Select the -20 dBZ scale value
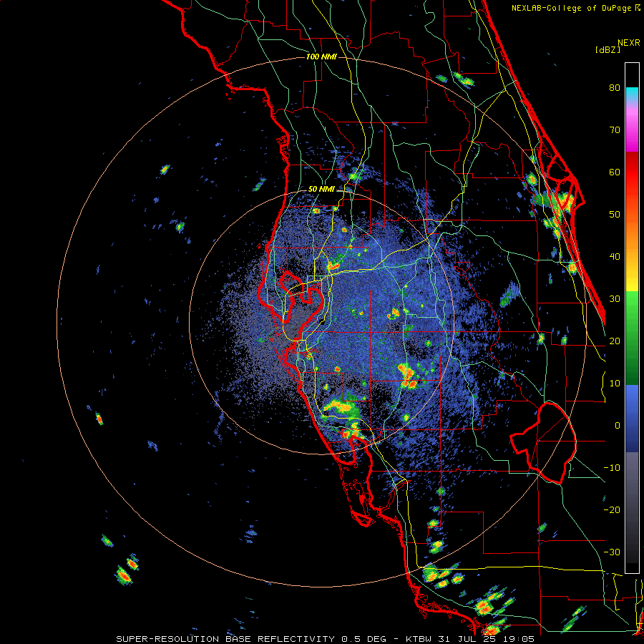 [x=612, y=509]
